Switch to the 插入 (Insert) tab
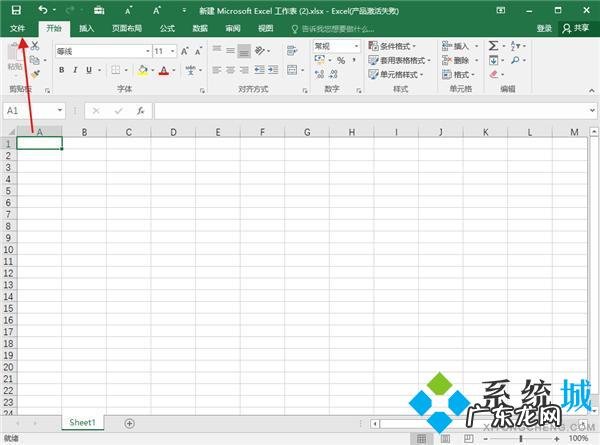This screenshot has height=445, width=600. [87, 29]
